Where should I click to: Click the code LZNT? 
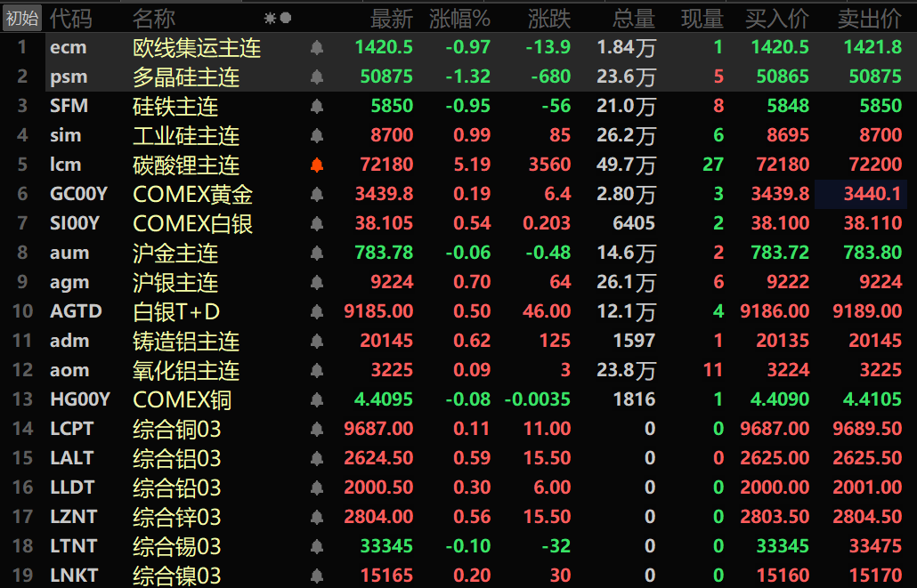point(74,517)
